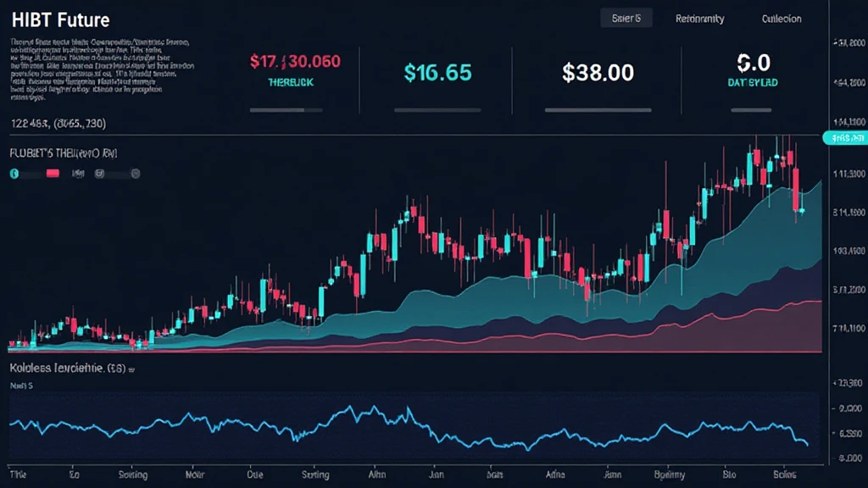Image resolution: width=868 pixels, height=488 pixels.
Task: Select the white $38.00 stat value
Action: click(598, 73)
